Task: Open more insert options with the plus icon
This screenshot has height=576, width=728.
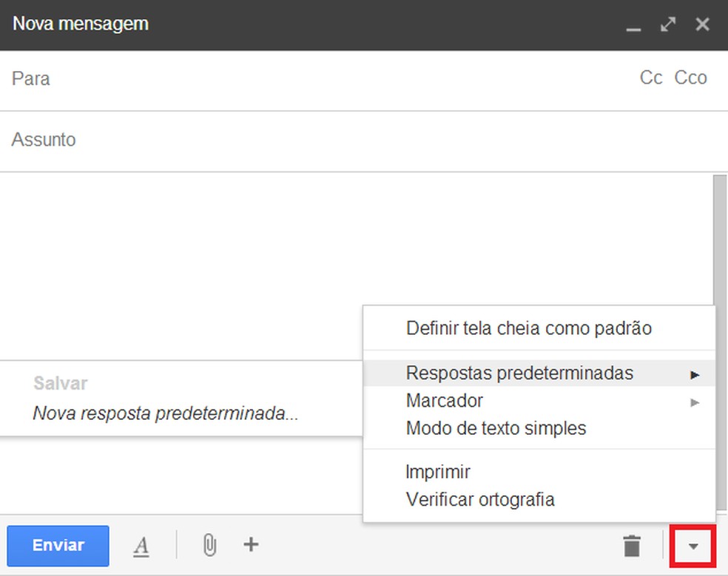Action: coord(251,545)
